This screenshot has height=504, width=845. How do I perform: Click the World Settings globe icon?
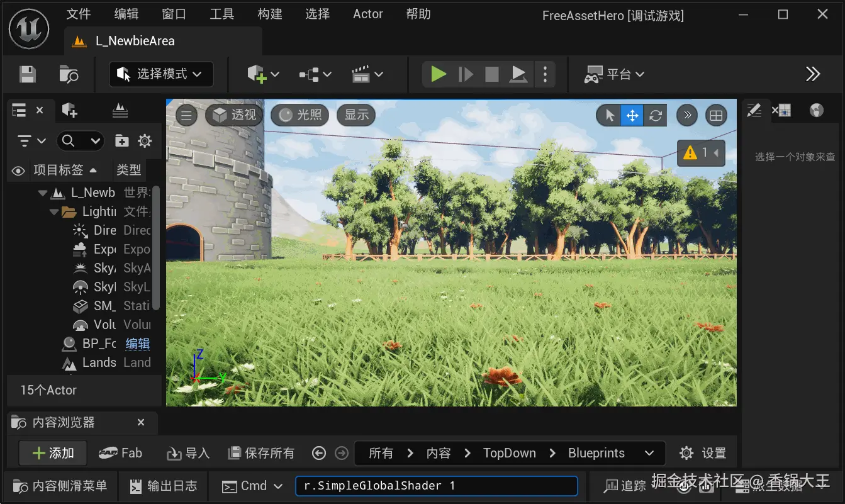[x=817, y=110]
